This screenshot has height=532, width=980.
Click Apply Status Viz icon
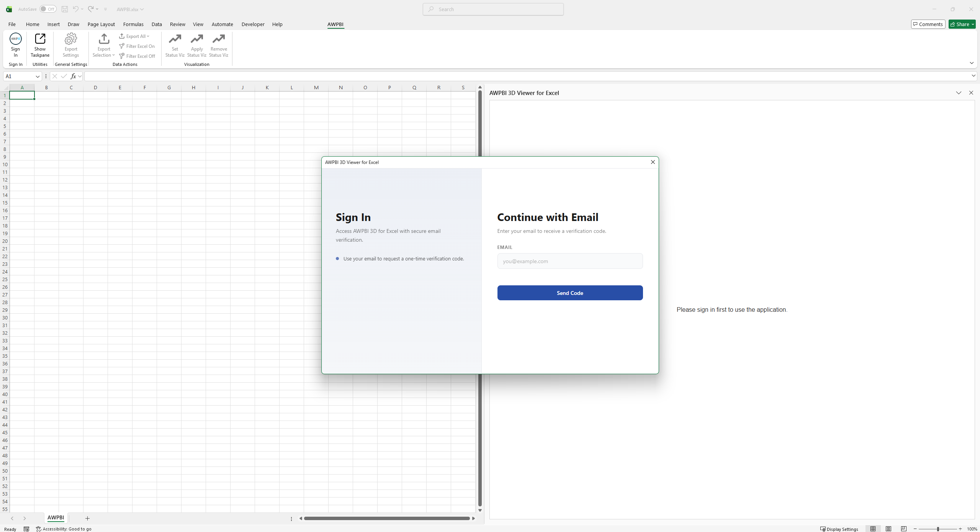197,39
